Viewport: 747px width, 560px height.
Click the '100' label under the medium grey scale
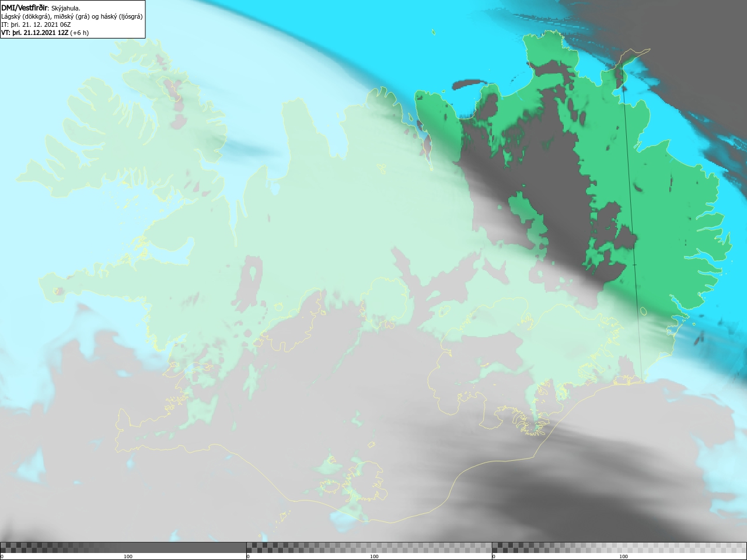coord(374,556)
